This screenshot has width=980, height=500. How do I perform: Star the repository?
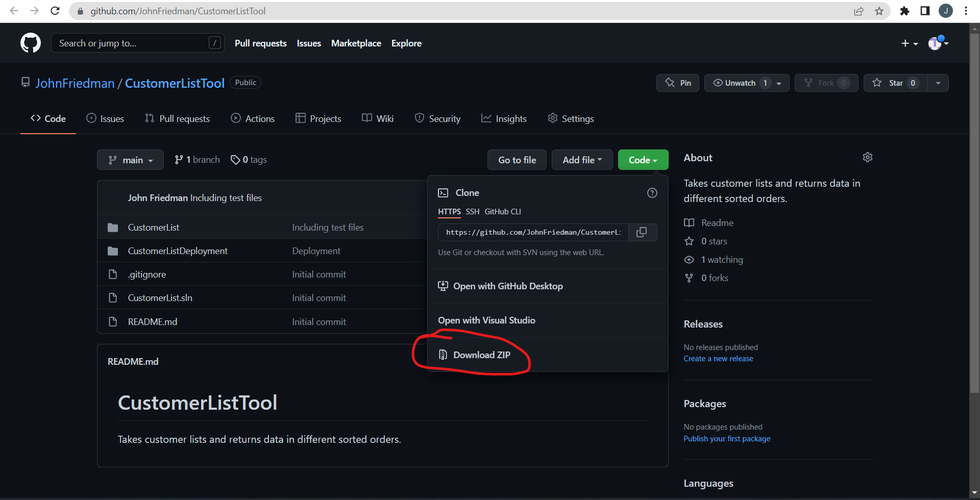[895, 83]
